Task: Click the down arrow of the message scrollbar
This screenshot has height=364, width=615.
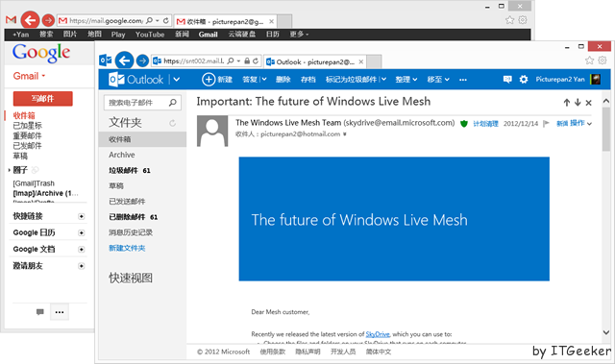Action: coord(606,332)
